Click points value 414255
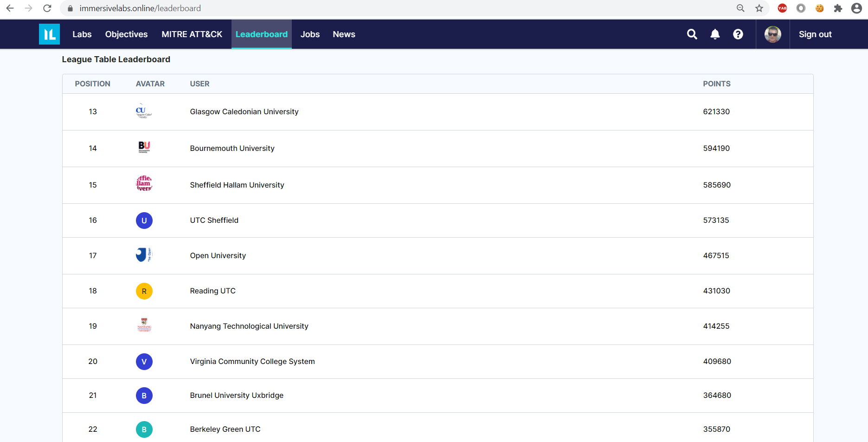The width and height of the screenshot is (868, 442). (716, 326)
